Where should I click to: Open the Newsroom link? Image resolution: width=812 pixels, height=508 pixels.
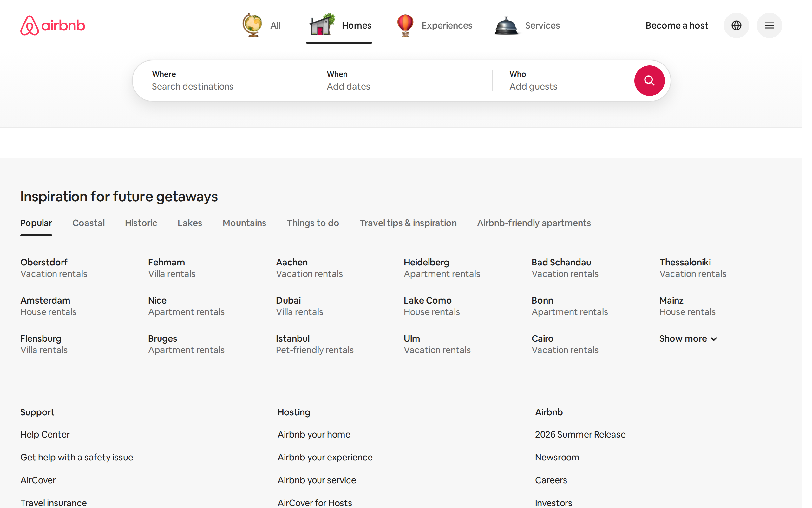click(x=557, y=457)
